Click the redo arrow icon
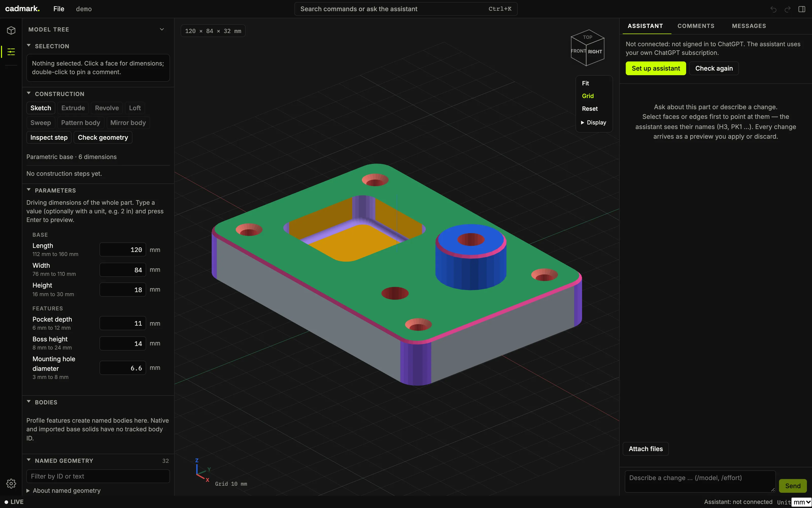This screenshot has height=508, width=812. coord(787,9)
